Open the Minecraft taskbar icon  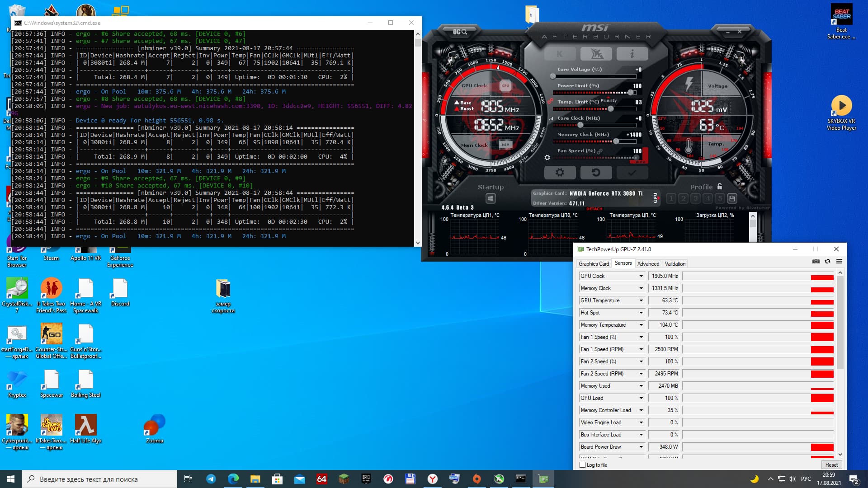(344, 479)
